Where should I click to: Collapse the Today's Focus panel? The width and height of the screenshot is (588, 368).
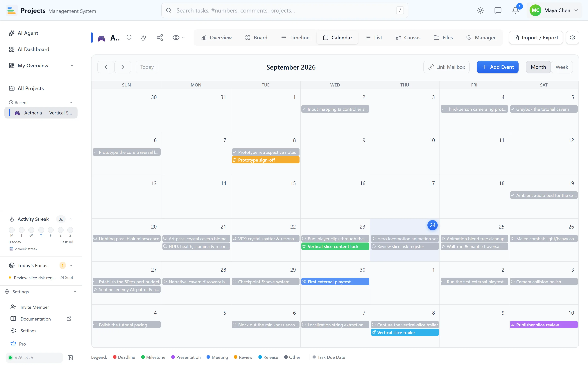click(x=71, y=265)
